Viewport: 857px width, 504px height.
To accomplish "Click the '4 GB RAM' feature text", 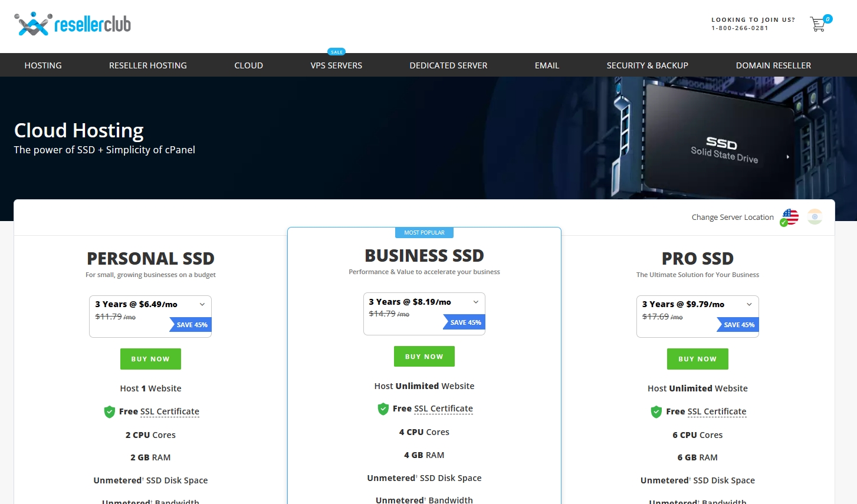I will click(424, 455).
